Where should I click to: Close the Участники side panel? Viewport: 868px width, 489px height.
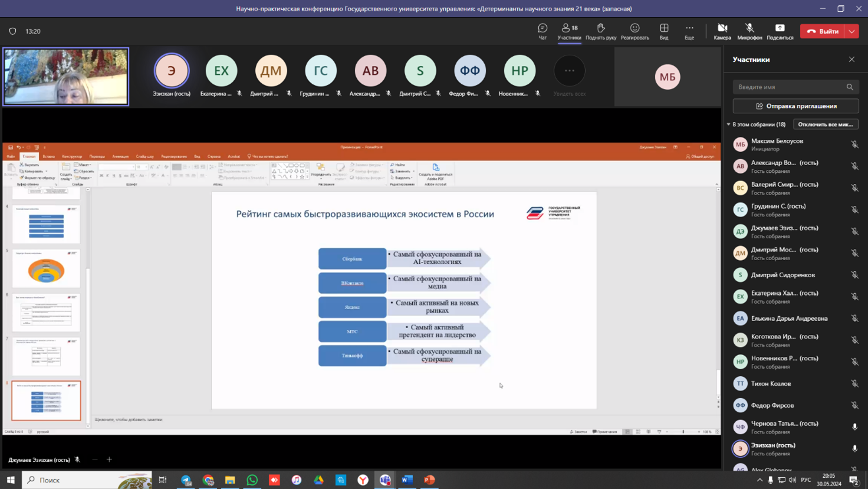[x=851, y=60]
